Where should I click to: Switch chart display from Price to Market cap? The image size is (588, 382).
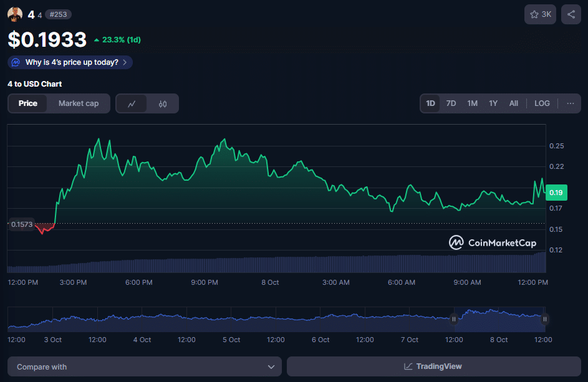[79, 103]
